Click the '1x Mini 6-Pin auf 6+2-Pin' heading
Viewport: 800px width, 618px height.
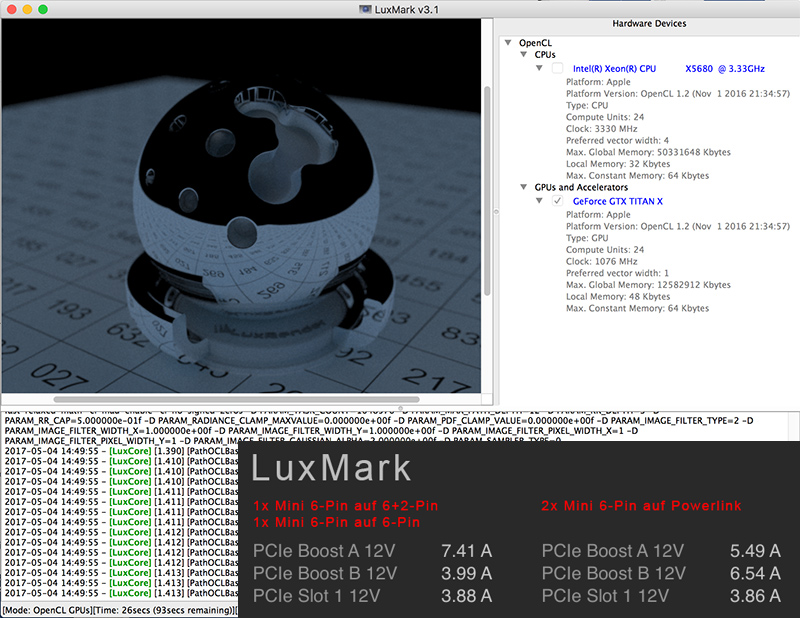346,506
